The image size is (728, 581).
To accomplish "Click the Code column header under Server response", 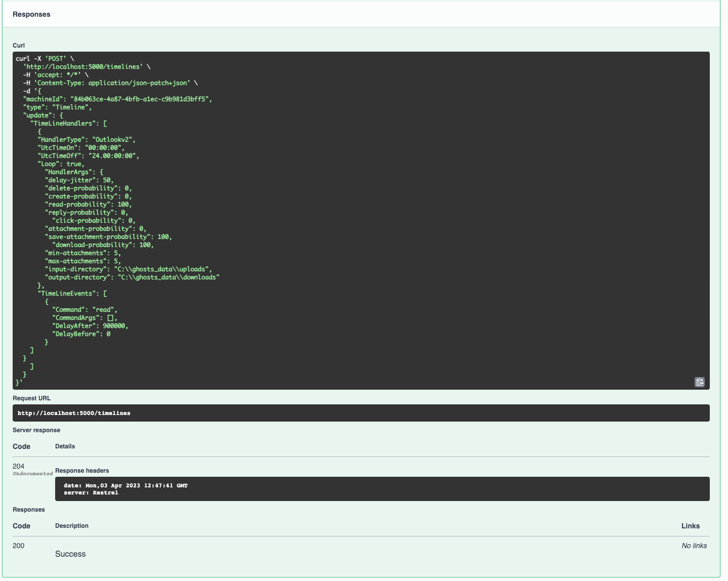I will tap(21, 446).
